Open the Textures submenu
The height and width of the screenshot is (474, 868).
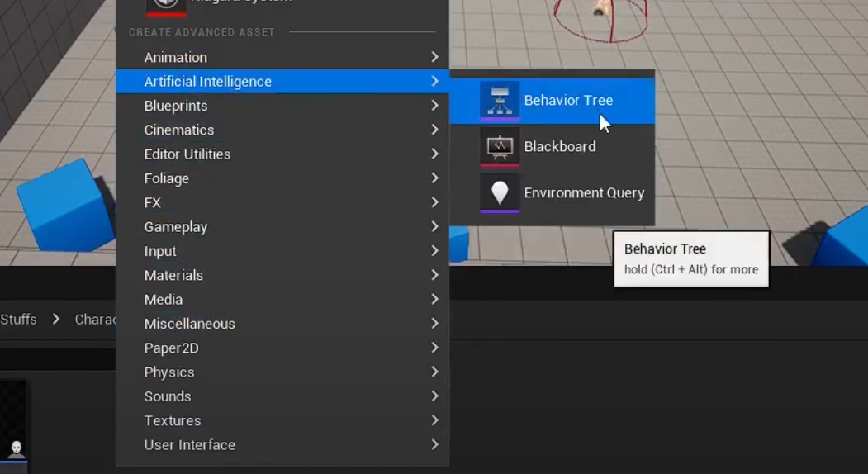tap(282, 421)
